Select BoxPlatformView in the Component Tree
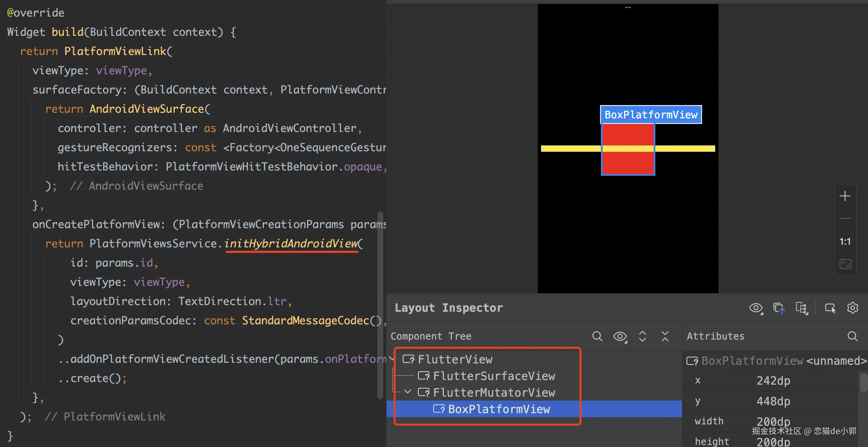This screenshot has height=447, width=868. pyautogui.click(x=499, y=409)
